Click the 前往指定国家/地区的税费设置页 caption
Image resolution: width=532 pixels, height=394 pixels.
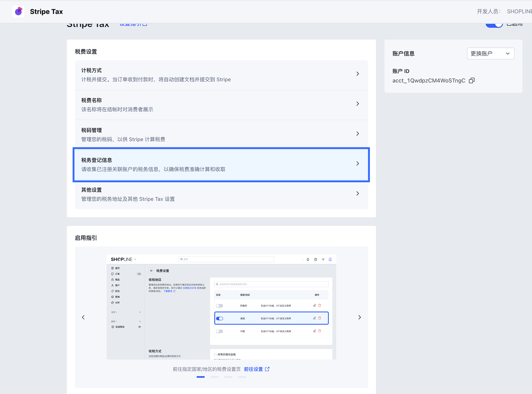[x=207, y=369]
